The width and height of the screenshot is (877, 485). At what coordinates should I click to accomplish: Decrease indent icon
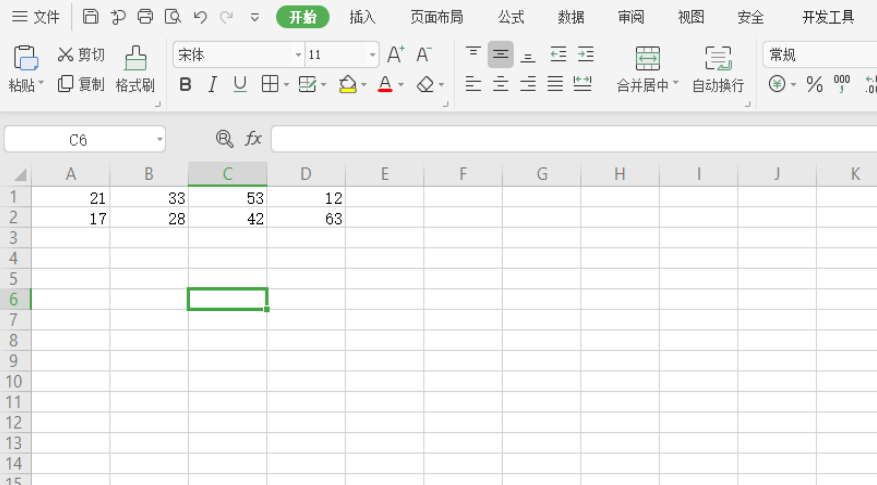558,54
